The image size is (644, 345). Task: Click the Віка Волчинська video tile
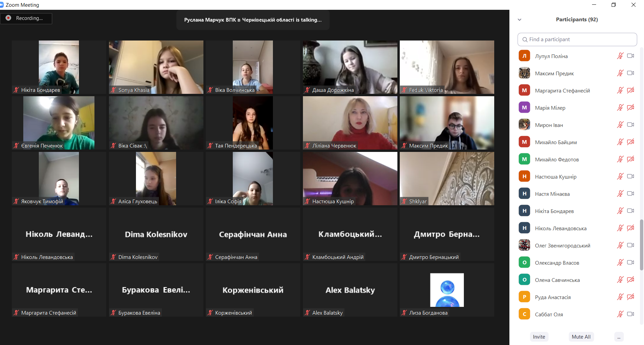253,67
